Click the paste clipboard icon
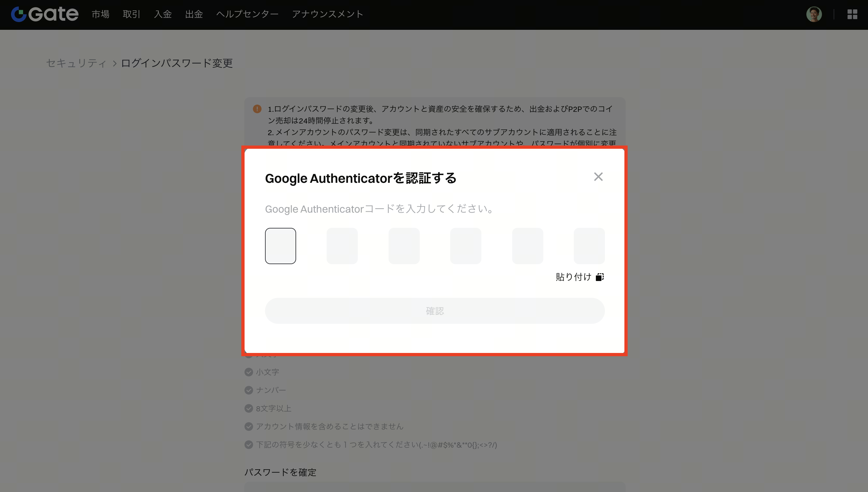This screenshot has width=868, height=492. [x=599, y=277]
